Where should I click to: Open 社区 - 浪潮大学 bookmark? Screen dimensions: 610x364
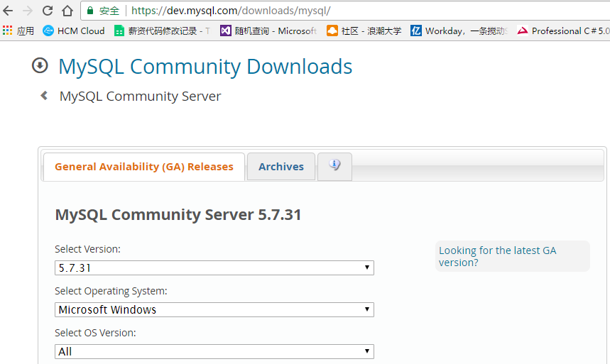pyautogui.click(x=364, y=31)
